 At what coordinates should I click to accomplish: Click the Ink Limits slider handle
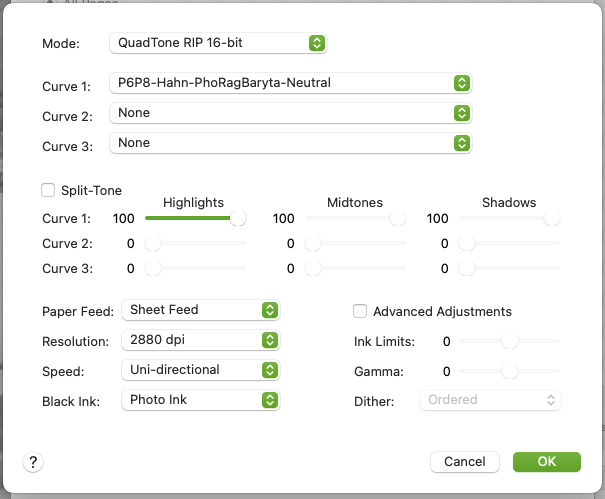click(x=509, y=341)
